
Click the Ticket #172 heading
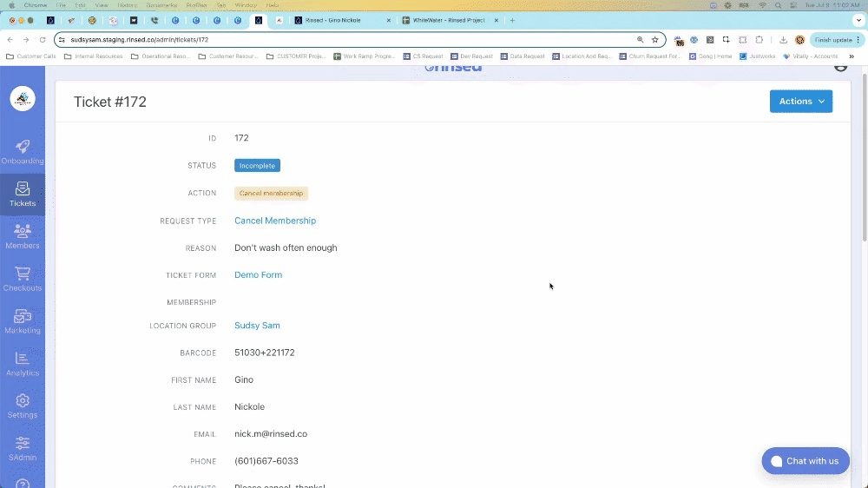coord(110,102)
